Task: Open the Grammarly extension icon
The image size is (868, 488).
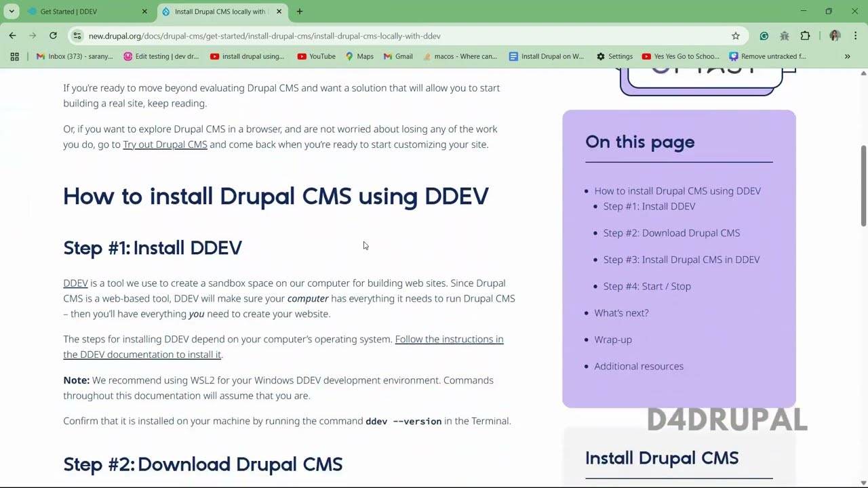Action: pyautogui.click(x=764, y=36)
